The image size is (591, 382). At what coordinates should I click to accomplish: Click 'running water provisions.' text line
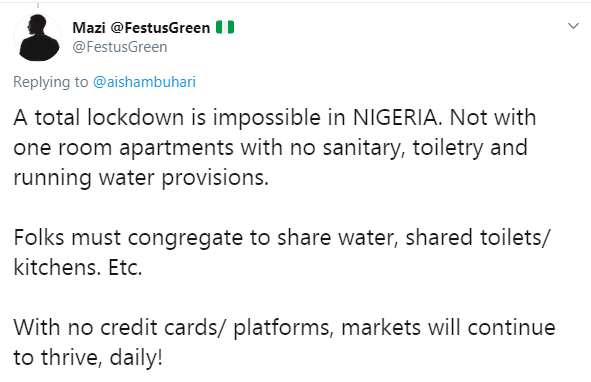tap(141, 178)
